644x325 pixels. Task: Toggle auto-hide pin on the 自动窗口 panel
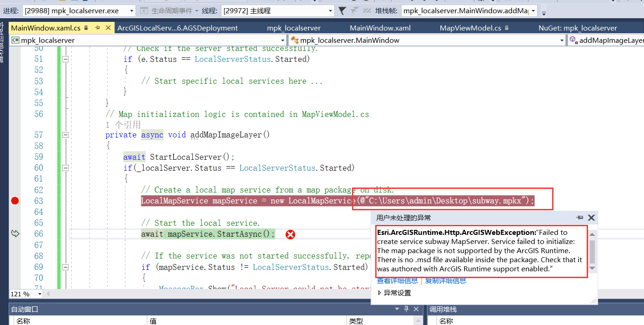click(x=406, y=309)
